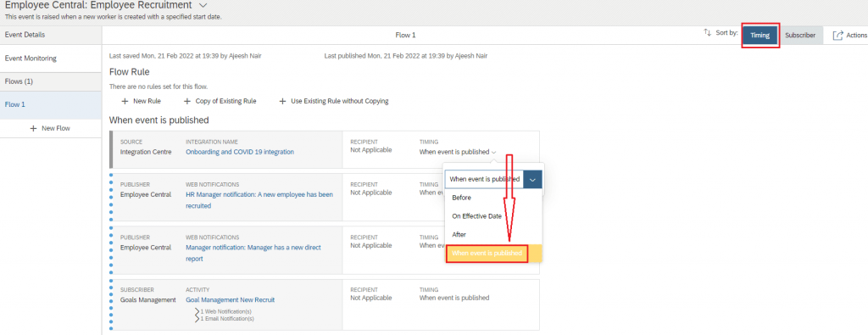
Task: Create a New Rule
Action: tap(142, 101)
